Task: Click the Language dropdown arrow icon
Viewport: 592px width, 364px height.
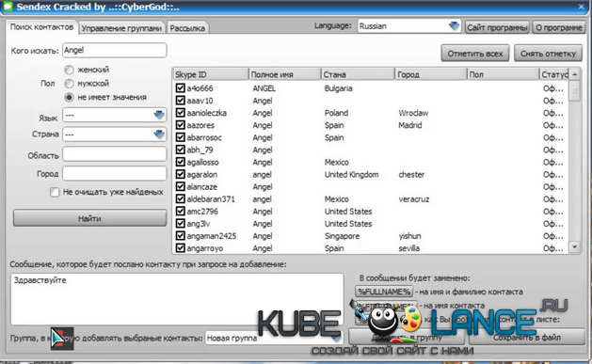Action: click(x=454, y=26)
